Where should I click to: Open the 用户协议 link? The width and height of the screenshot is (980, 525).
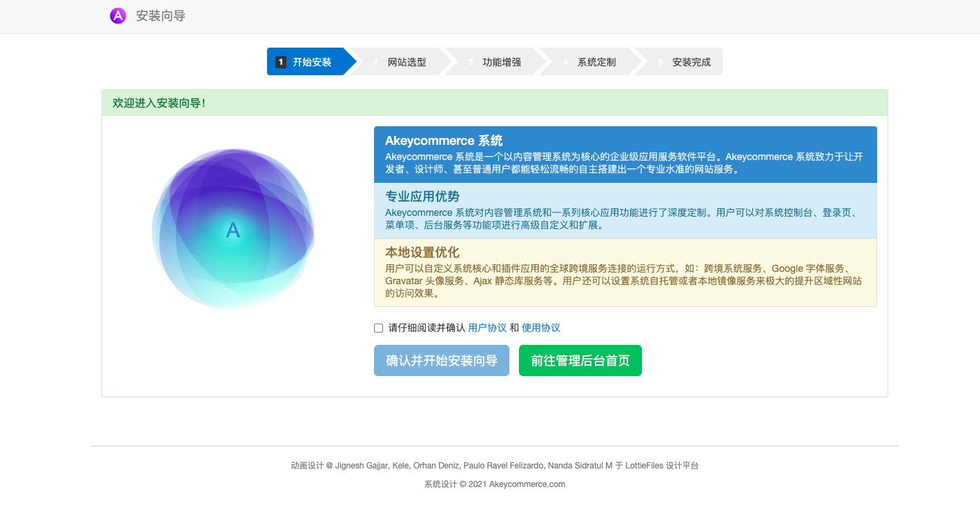(487, 328)
